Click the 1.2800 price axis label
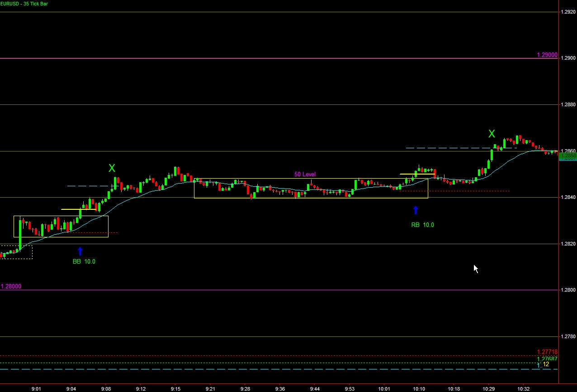The width and height of the screenshot is (577, 392). click(568, 290)
